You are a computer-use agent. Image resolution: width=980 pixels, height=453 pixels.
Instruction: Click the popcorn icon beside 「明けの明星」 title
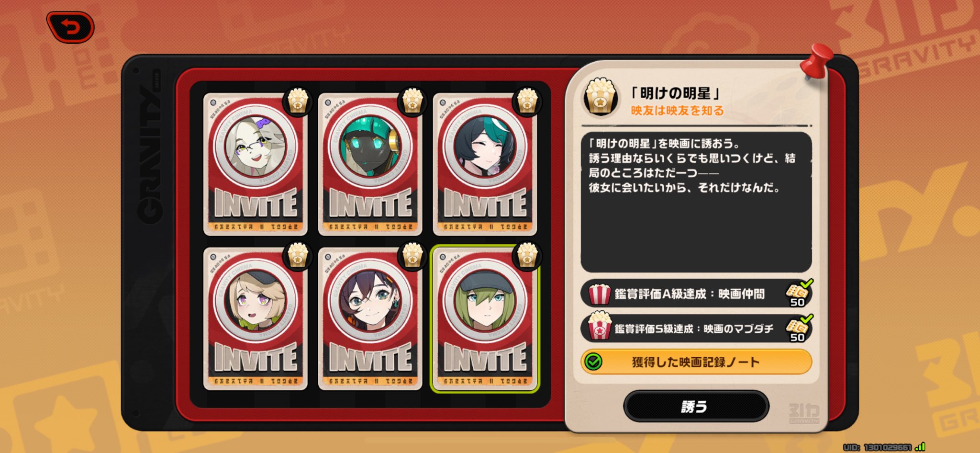600,97
